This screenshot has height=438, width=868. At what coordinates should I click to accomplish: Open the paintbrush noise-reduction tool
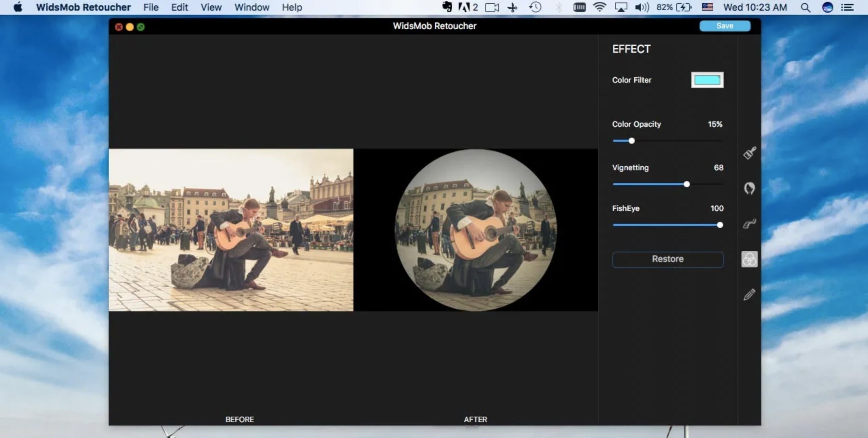click(749, 153)
